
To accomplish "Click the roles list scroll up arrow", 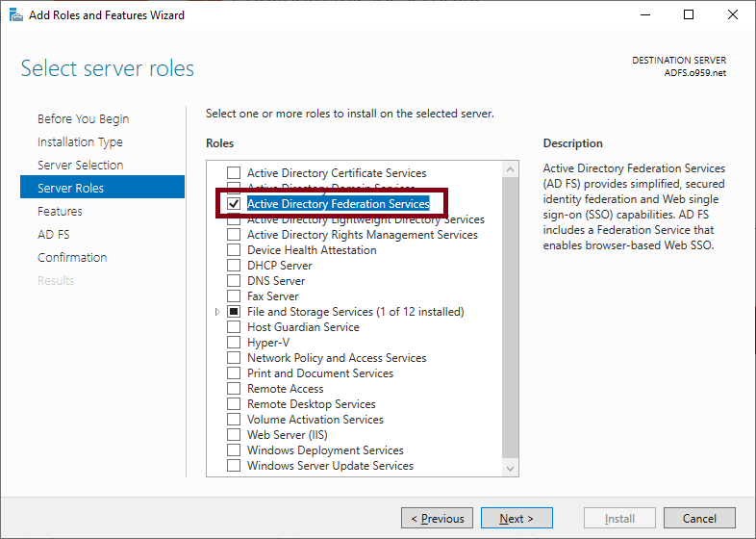I will 510,169.
